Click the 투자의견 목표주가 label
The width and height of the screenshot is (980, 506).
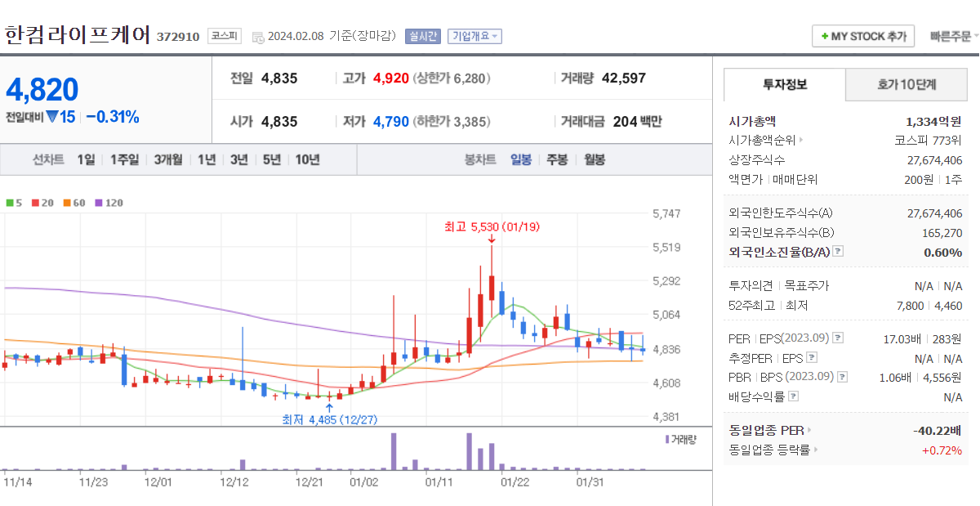point(778,286)
